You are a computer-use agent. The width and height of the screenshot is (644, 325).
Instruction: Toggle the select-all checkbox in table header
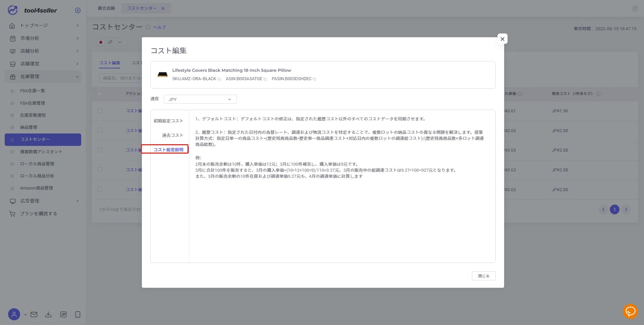tap(100, 94)
